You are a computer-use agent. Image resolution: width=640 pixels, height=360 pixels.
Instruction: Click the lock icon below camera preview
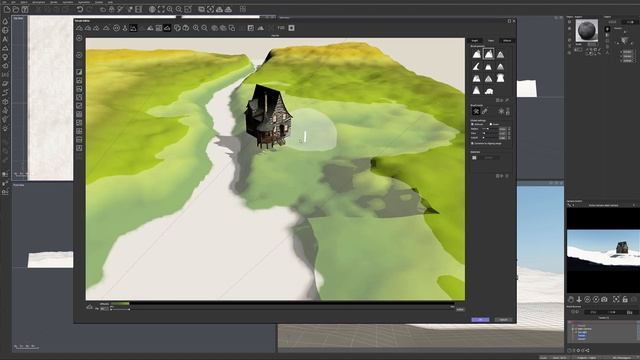tap(625, 300)
